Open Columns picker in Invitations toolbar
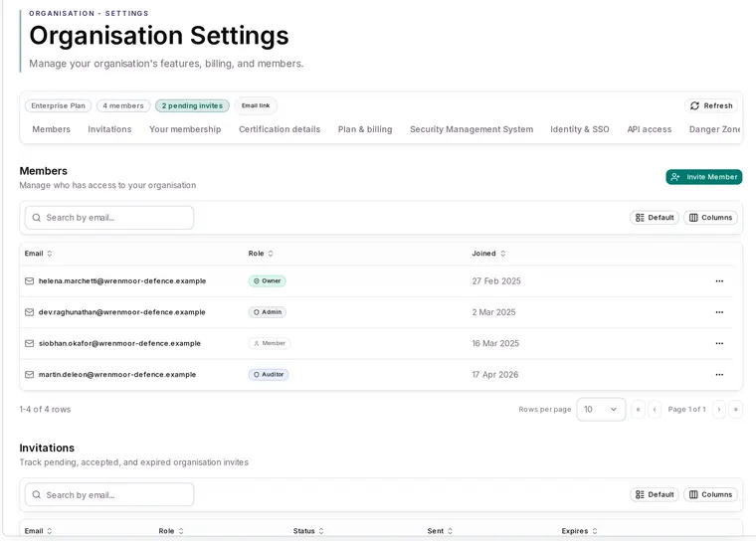 [710, 494]
